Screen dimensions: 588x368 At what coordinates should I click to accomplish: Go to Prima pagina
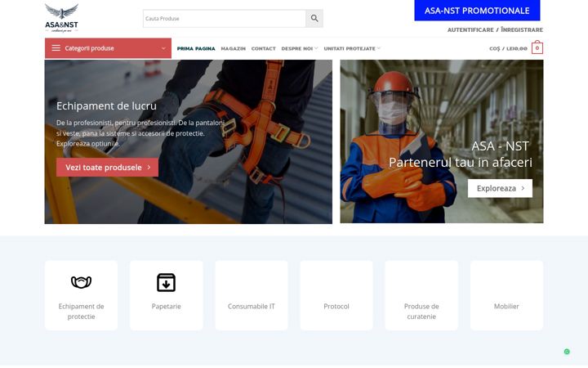(x=196, y=48)
